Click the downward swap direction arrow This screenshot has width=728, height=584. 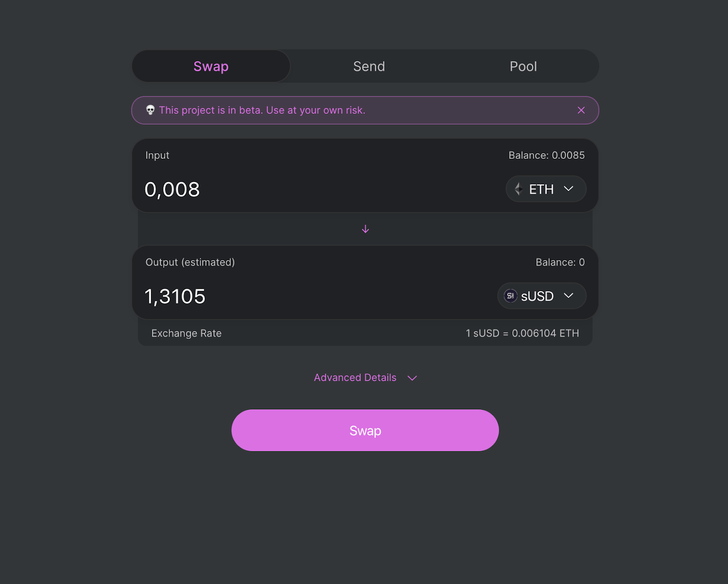coord(365,229)
